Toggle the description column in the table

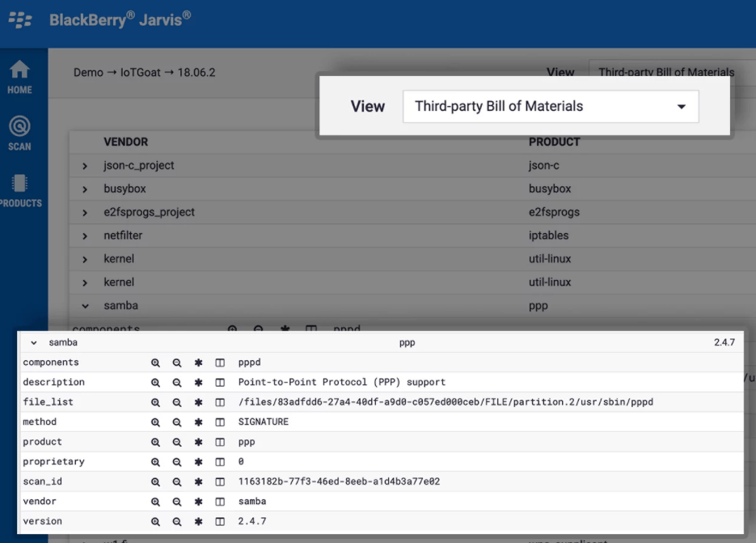(220, 382)
